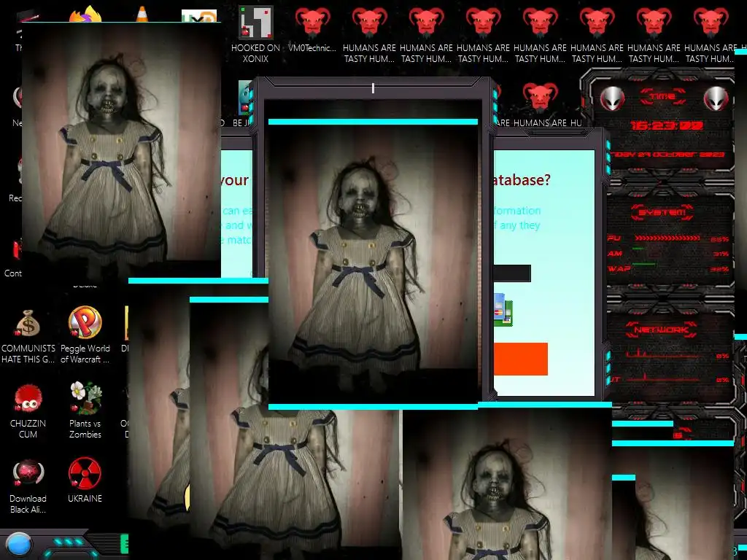Image resolution: width=747 pixels, height=560 pixels.
Task: Open the blue Start orb on the taskbar
Action: coord(18,545)
